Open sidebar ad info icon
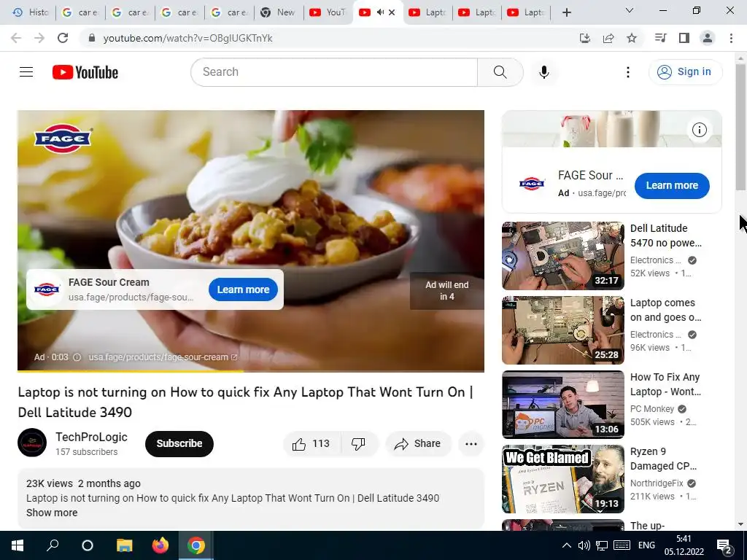 (x=699, y=130)
